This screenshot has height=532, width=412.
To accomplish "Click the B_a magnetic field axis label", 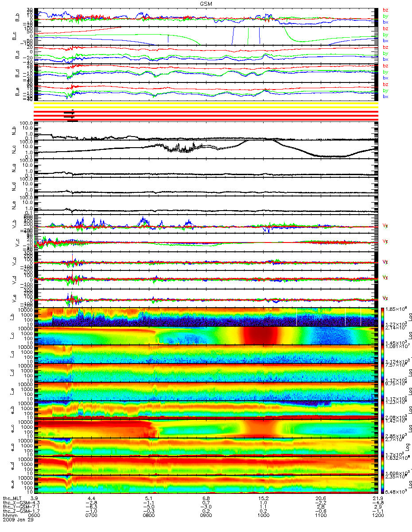I will (16, 55).
